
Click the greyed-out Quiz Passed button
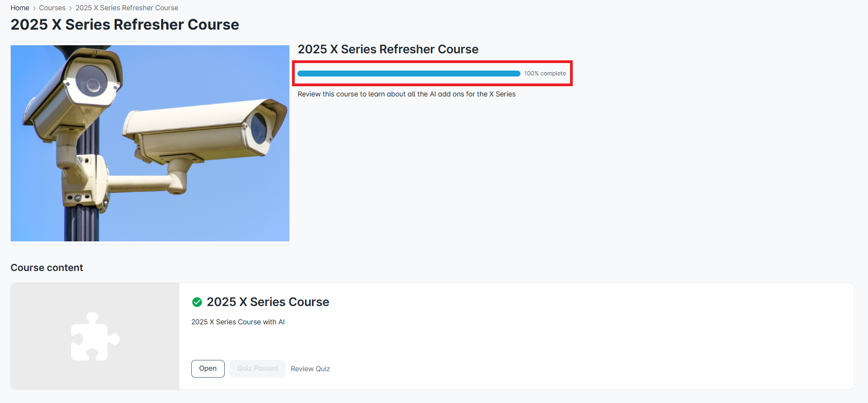pos(258,369)
